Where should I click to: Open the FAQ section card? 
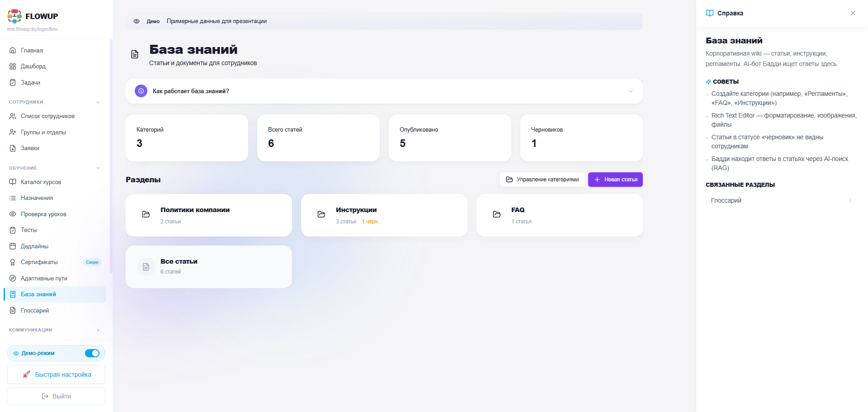[x=560, y=215]
